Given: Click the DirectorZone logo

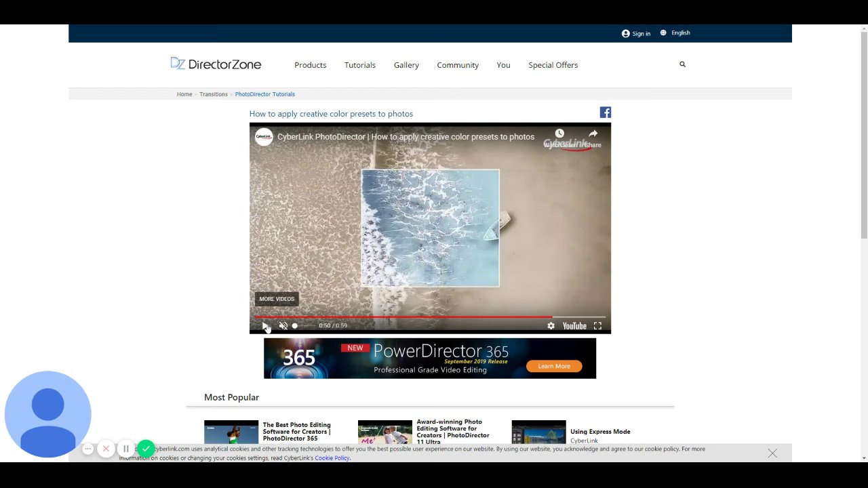Looking at the screenshot, I should 216,64.
